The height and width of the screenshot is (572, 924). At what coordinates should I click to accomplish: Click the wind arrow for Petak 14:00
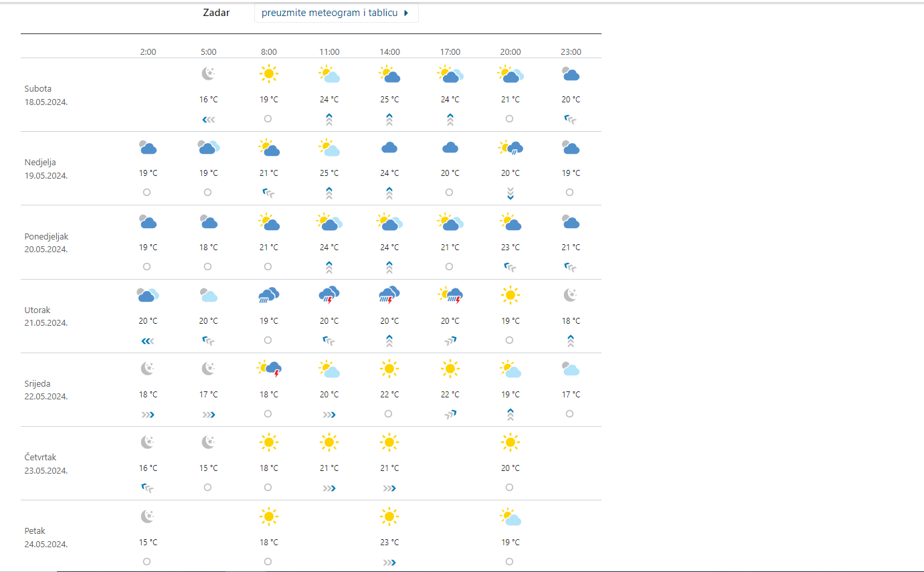(389, 563)
